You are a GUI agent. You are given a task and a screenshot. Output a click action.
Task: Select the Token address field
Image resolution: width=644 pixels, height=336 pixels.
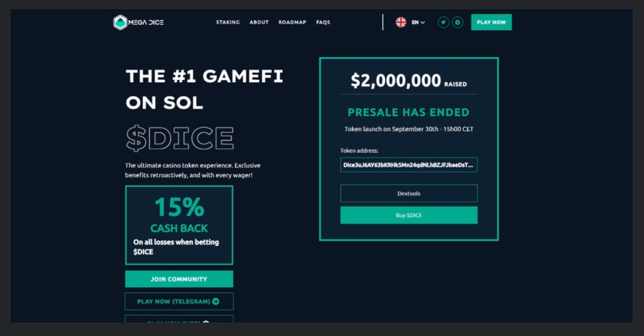click(409, 165)
